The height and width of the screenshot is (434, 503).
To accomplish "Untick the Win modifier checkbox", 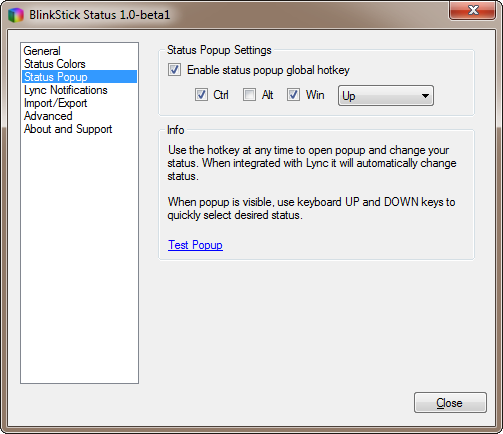I will pyautogui.click(x=293, y=95).
